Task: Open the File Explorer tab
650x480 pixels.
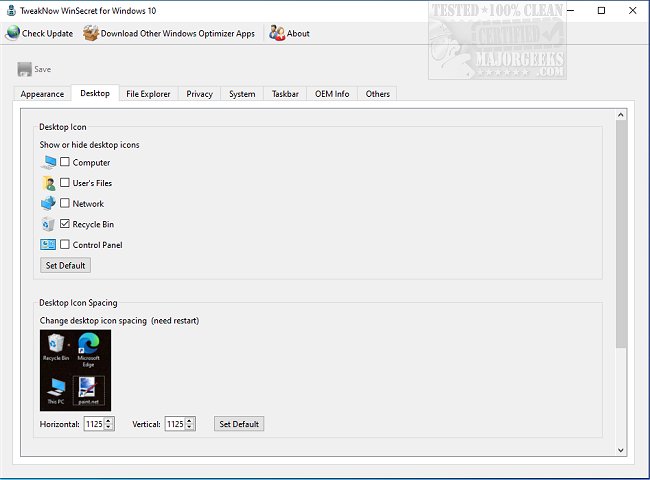Action: pos(148,94)
